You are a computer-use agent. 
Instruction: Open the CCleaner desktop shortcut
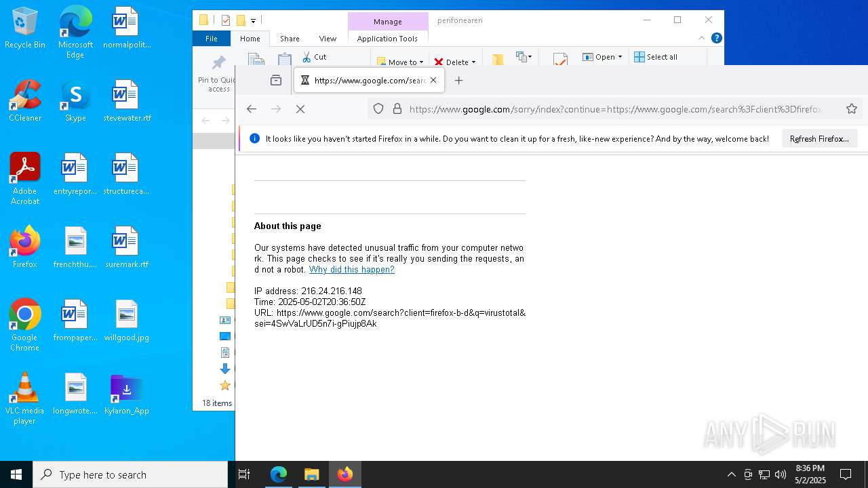click(x=25, y=102)
